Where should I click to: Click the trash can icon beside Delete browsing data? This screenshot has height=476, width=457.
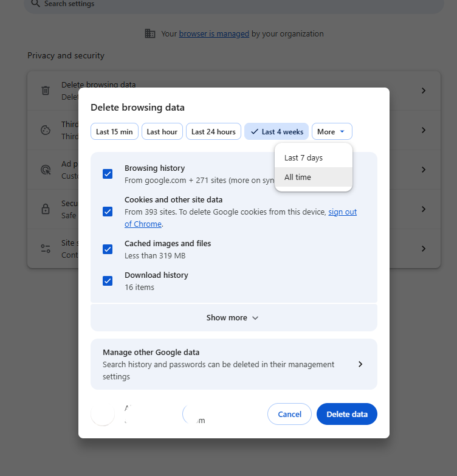(46, 91)
